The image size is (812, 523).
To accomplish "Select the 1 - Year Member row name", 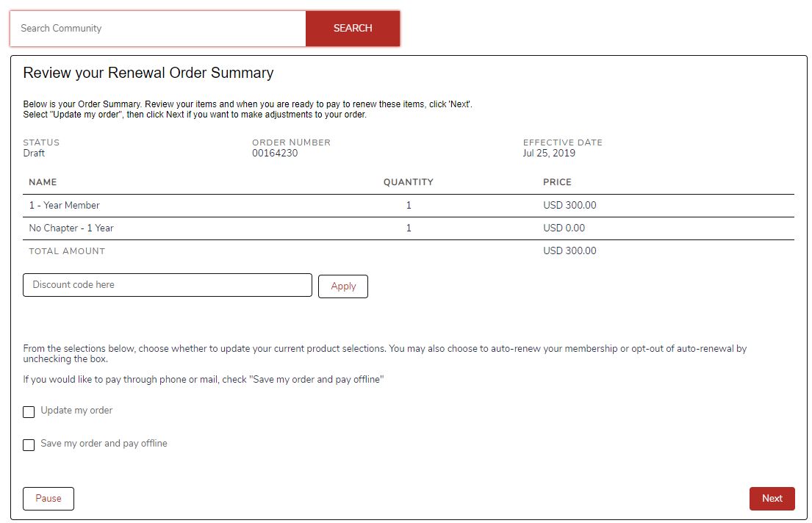I will click(65, 206).
